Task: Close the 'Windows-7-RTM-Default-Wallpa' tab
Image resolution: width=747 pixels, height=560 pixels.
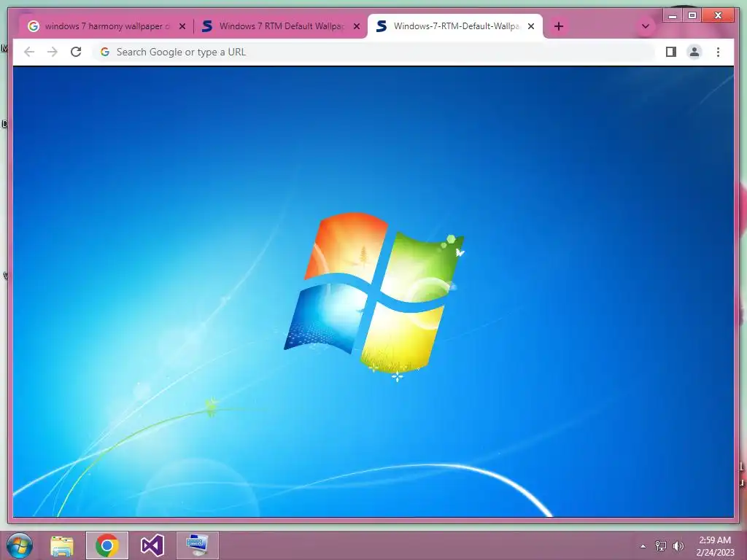Action: coord(531,27)
